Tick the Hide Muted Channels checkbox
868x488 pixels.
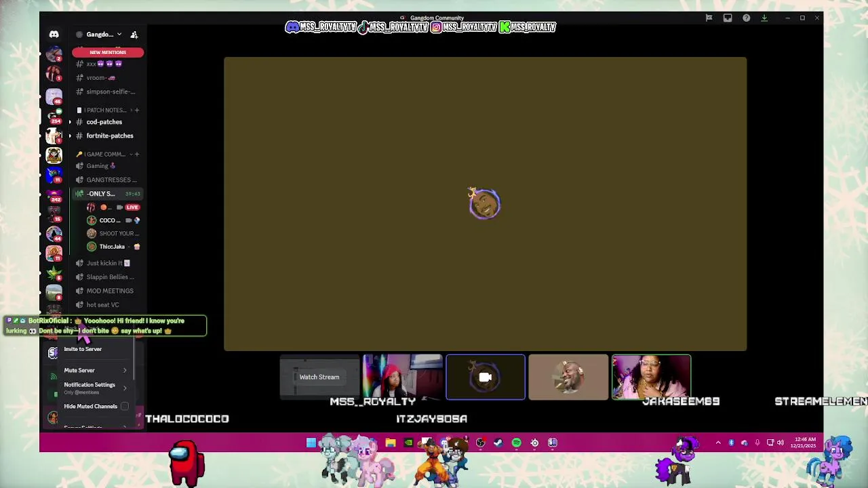[x=125, y=406]
